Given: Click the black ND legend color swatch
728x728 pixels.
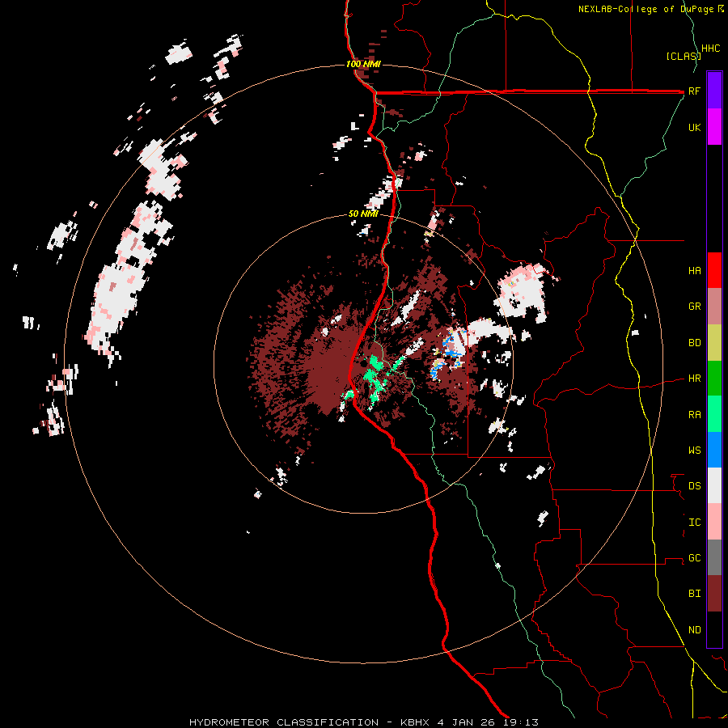Looking at the screenshot, I should 714,629.
